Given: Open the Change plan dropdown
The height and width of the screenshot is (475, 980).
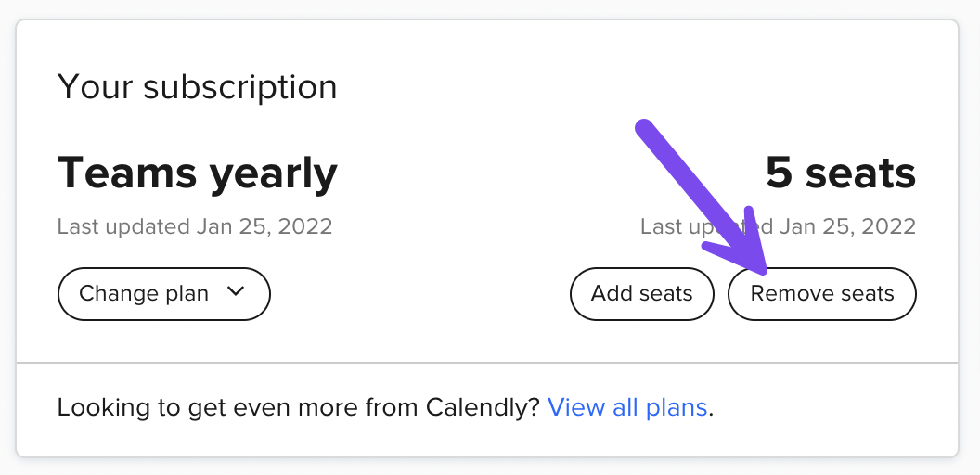Looking at the screenshot, I should pyautogui.click(x=163, y=294).
